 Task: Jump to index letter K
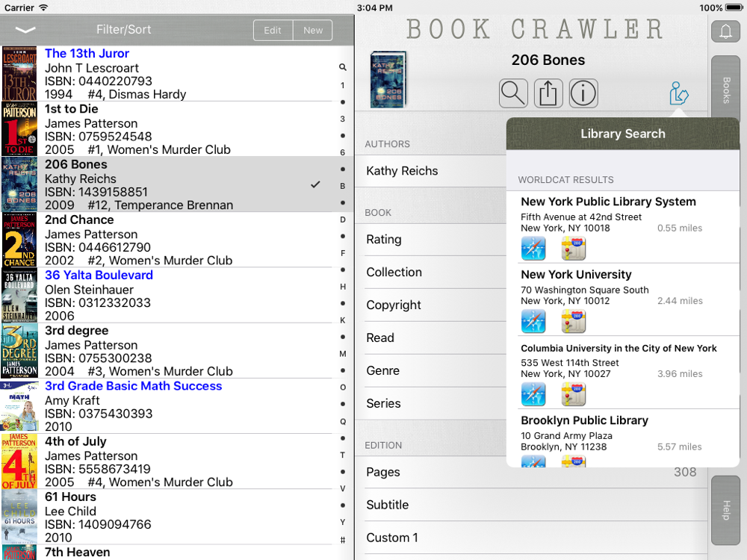point(343,320)
